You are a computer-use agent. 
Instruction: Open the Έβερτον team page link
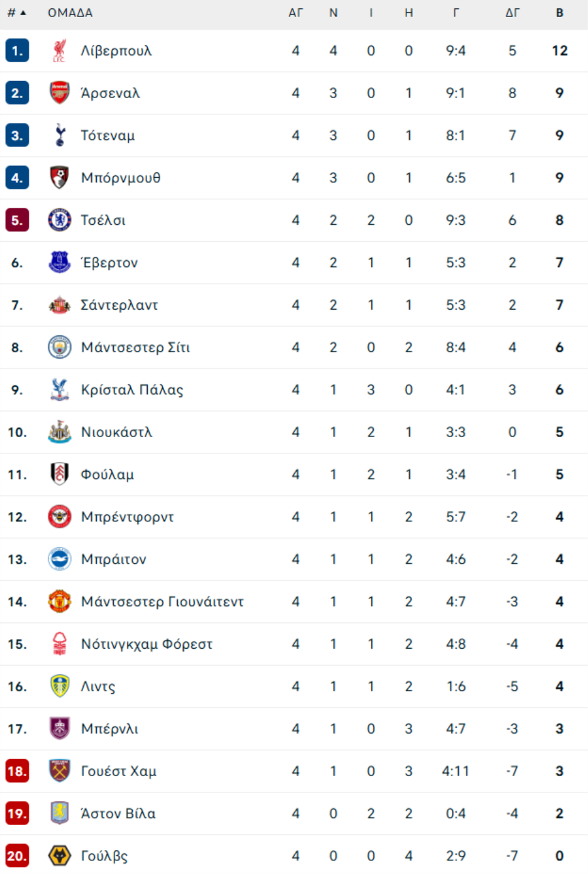tap(109, 263)
